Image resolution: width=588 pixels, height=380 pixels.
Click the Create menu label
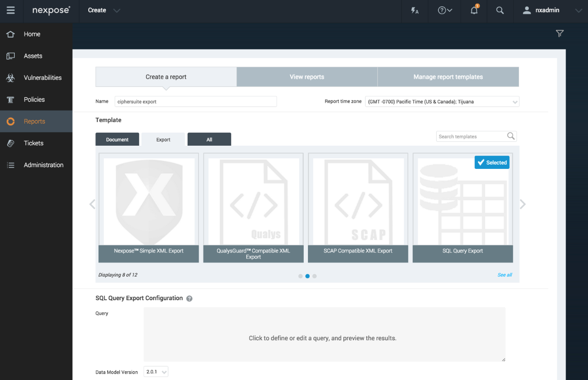[97, 10]
